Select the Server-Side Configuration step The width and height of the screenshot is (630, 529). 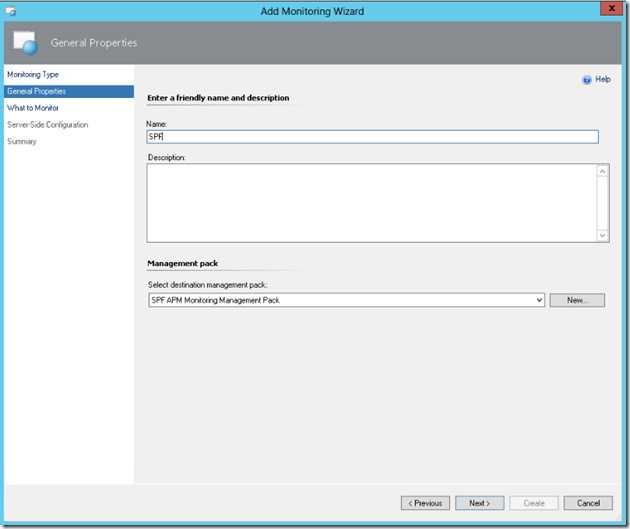(47, 125)
